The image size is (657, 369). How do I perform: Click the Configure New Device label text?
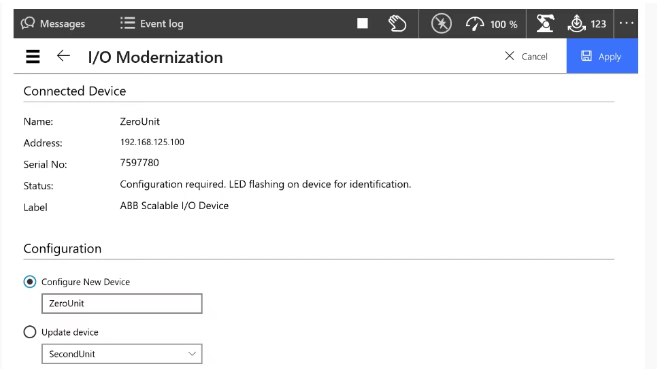point(85,282)
